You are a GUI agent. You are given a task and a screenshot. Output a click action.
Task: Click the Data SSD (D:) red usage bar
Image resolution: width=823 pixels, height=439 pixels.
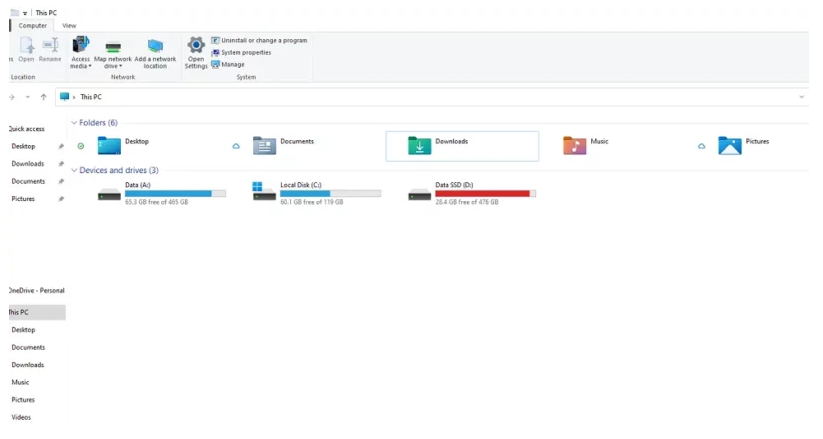482,193
